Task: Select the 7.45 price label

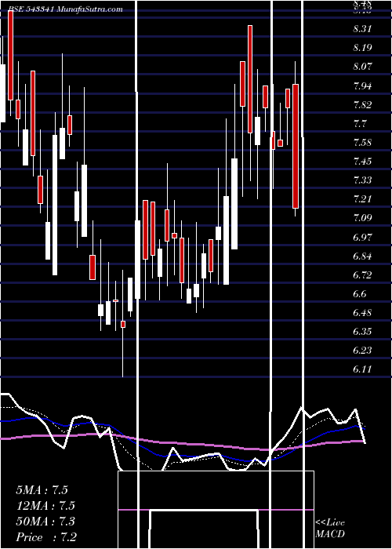Action: [x=362, y=162]
